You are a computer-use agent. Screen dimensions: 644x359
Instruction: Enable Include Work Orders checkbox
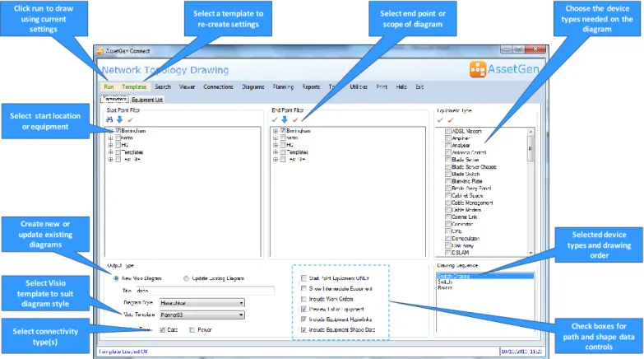pos(304,299)
